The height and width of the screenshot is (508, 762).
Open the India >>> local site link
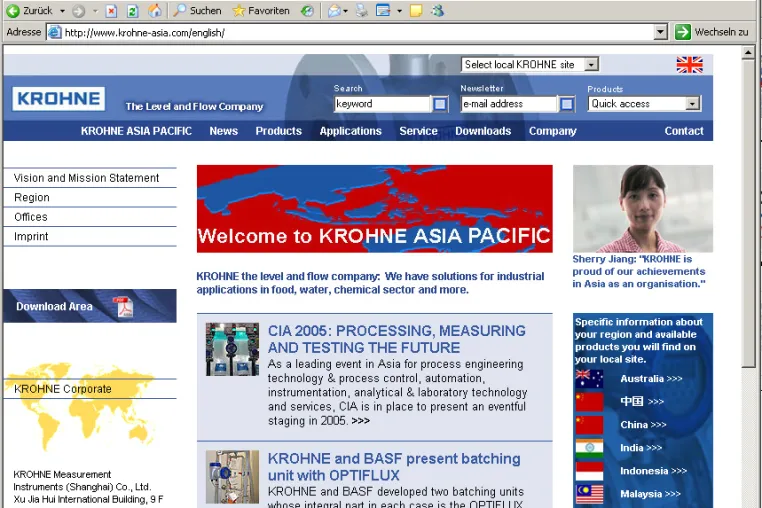point(641,448)
